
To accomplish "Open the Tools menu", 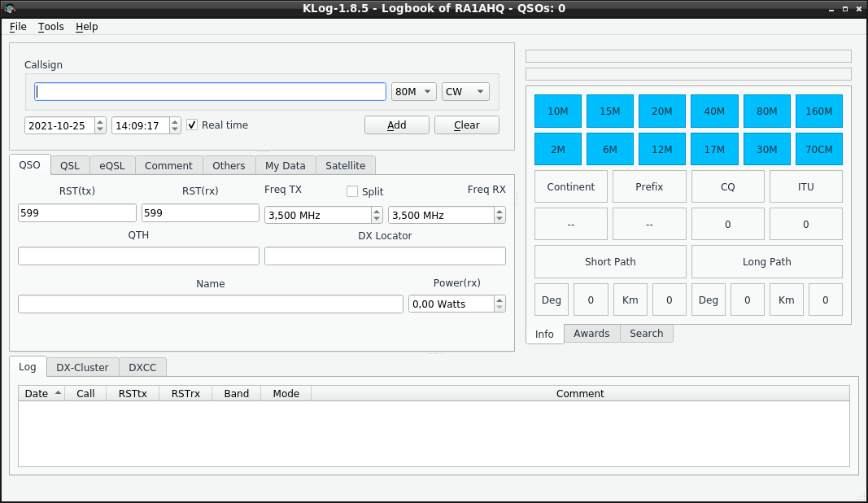I will point(51,27).
